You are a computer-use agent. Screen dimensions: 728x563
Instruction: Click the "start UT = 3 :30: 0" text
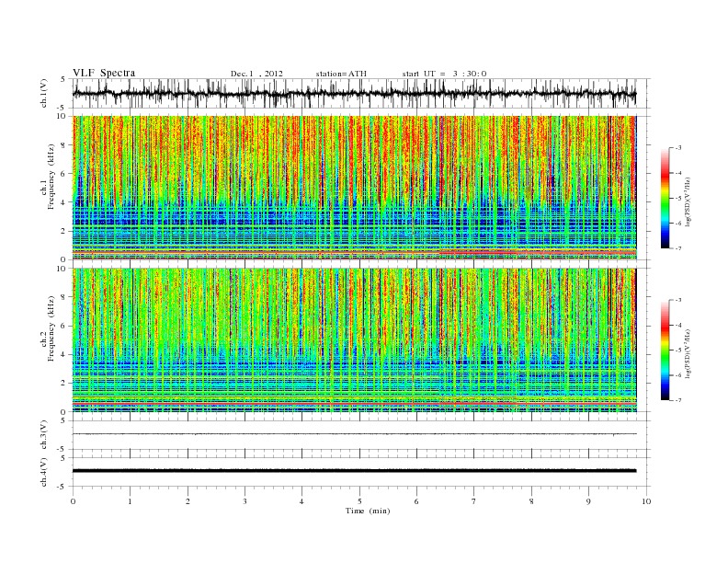click(x=444, y=74)
